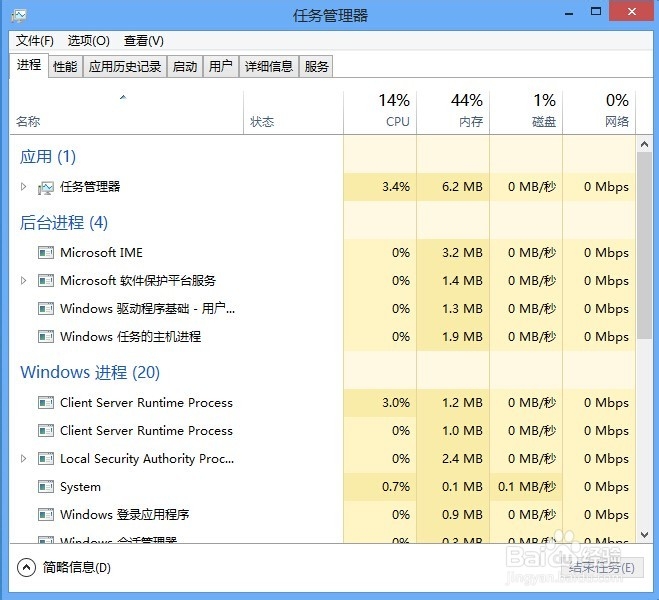Expand the 任务管理器 app entry
This screenshot has width=659, height=600.
click(x=24, y=187)
